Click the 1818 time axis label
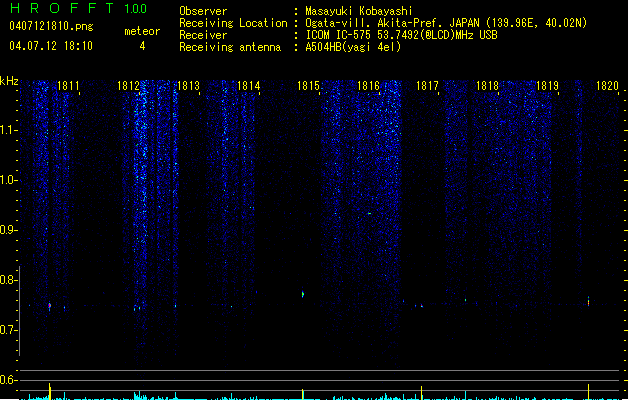The width and height of the screenshot is (629, 400). coord(487,86)
